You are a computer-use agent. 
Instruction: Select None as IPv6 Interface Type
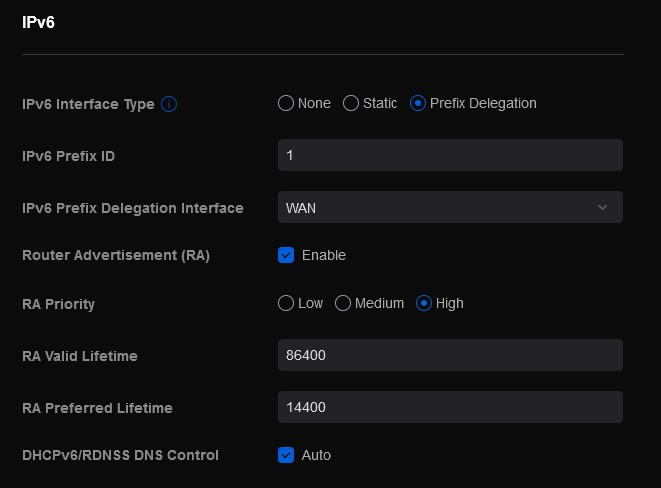(286, 103)
